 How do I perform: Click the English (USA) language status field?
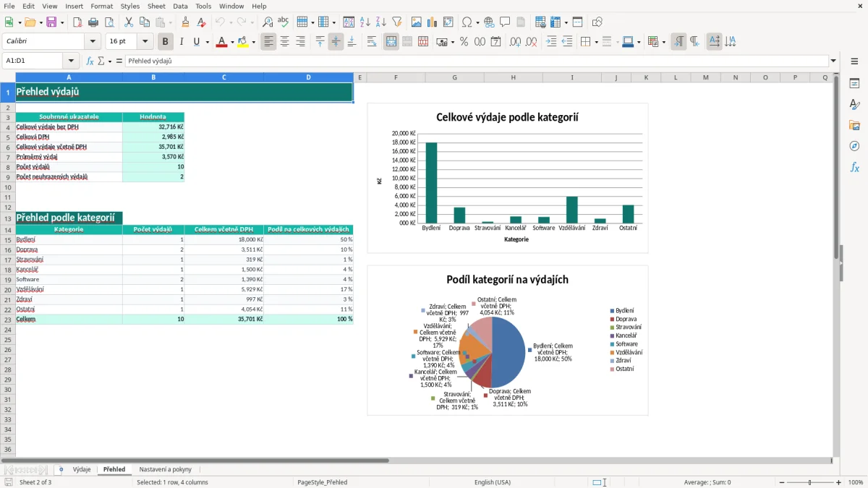(493, 482)
